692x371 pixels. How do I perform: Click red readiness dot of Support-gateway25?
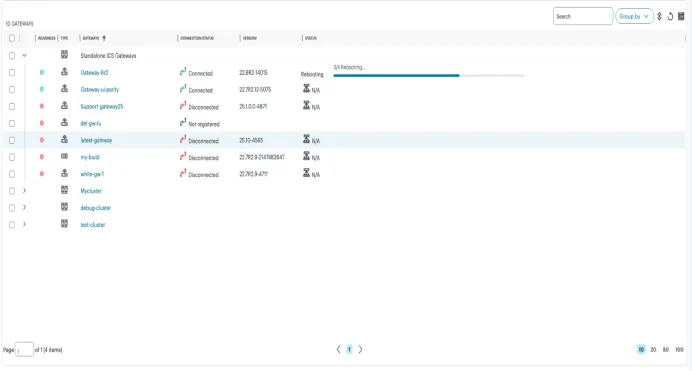[42, 106]
